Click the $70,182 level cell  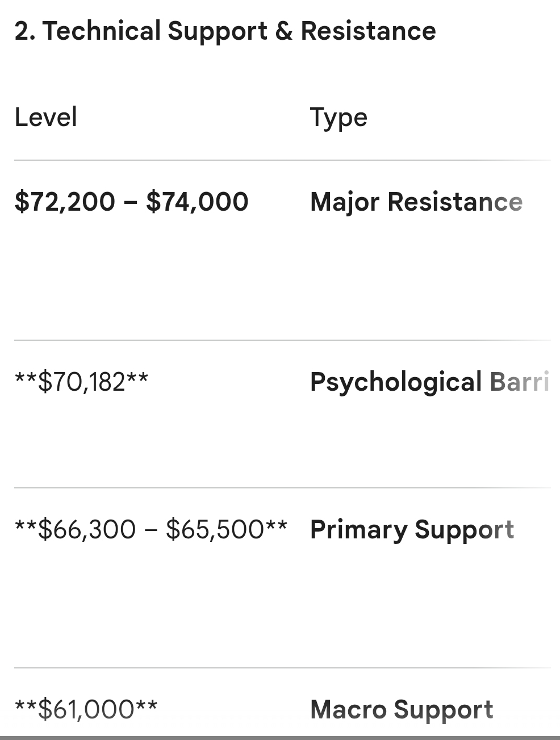pos(81,382)
